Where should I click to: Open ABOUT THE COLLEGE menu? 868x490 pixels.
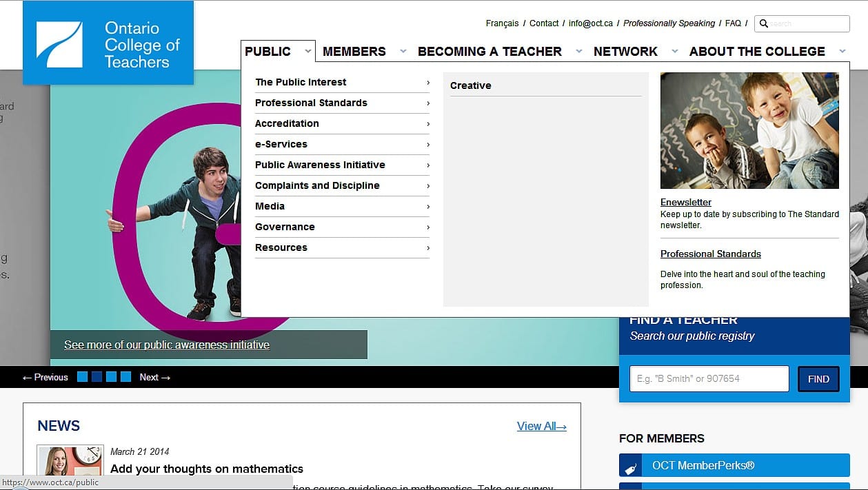coord(757,52)
